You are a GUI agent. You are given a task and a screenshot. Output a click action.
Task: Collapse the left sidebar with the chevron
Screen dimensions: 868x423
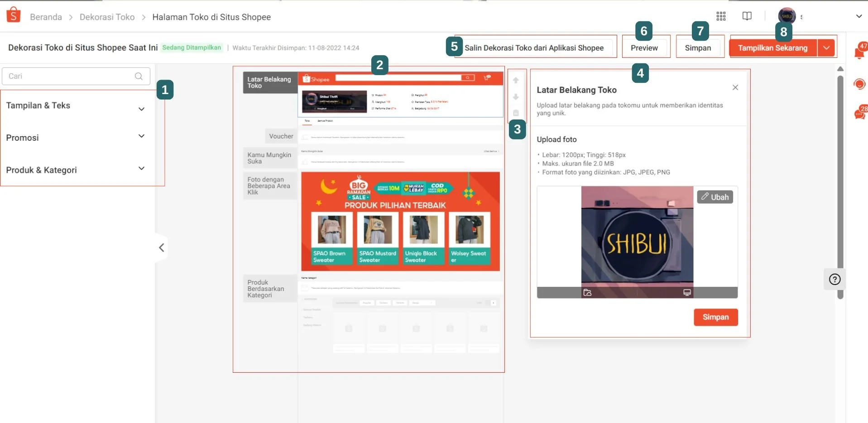tap(161, 247)
